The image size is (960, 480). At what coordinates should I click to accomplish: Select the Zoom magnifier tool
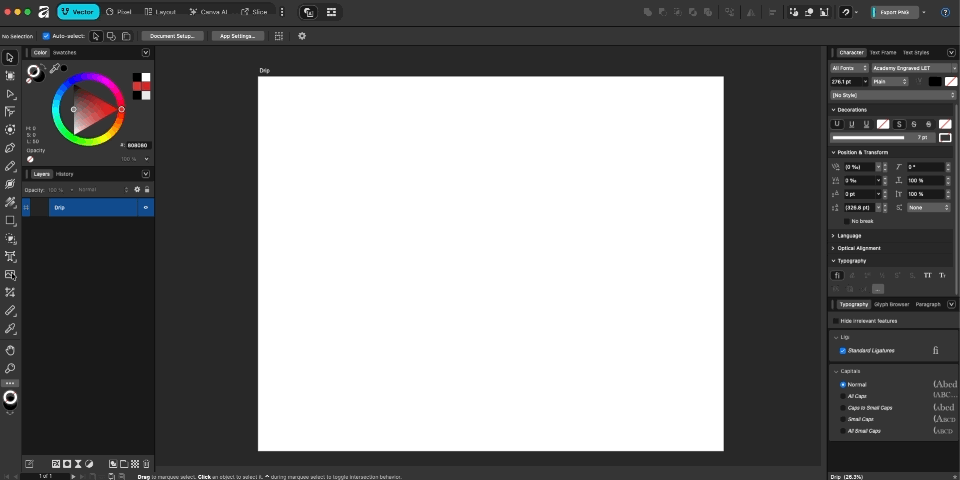(10, 369)
